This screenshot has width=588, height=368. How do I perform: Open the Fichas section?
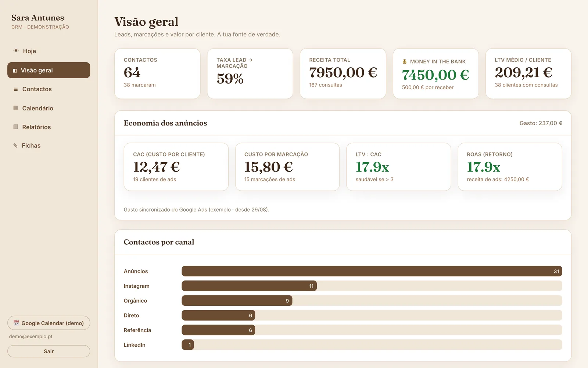[49, 145]
